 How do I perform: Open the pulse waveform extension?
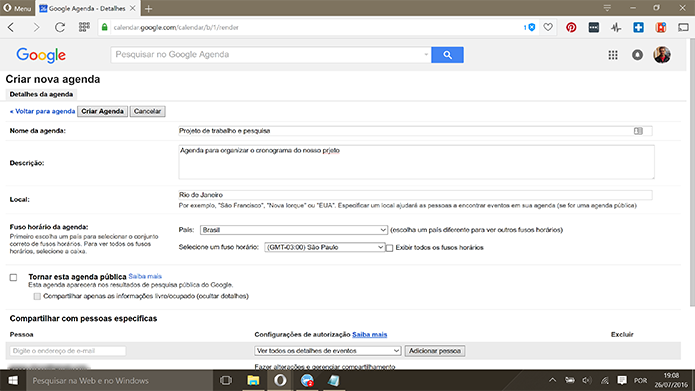pyautogui.click(x=616, y=27)
